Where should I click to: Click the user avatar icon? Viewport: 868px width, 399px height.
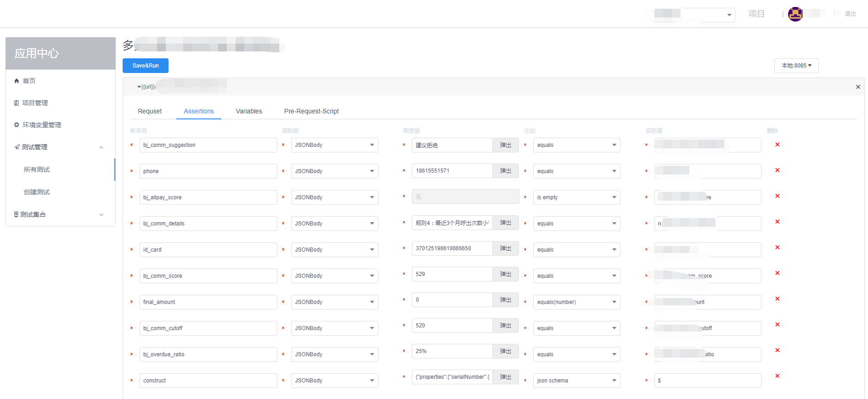click(x=795, y=14)
